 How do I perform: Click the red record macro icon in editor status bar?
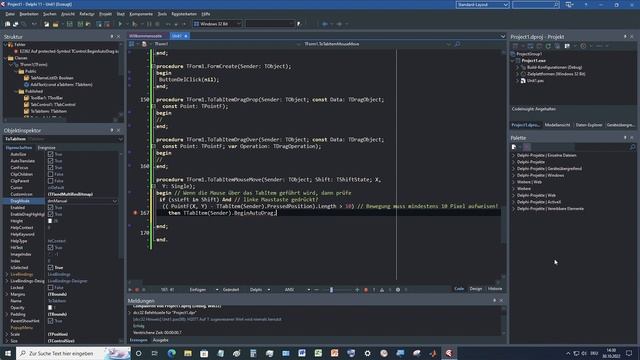tap(137, 290)
